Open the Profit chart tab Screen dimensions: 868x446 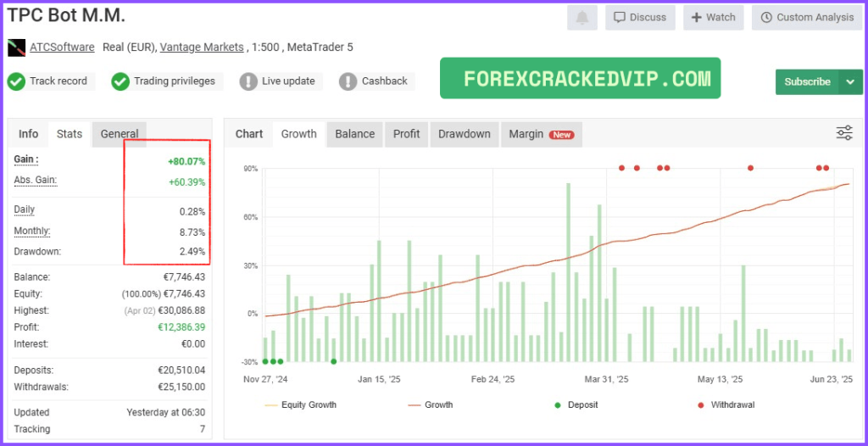[406, 134]
